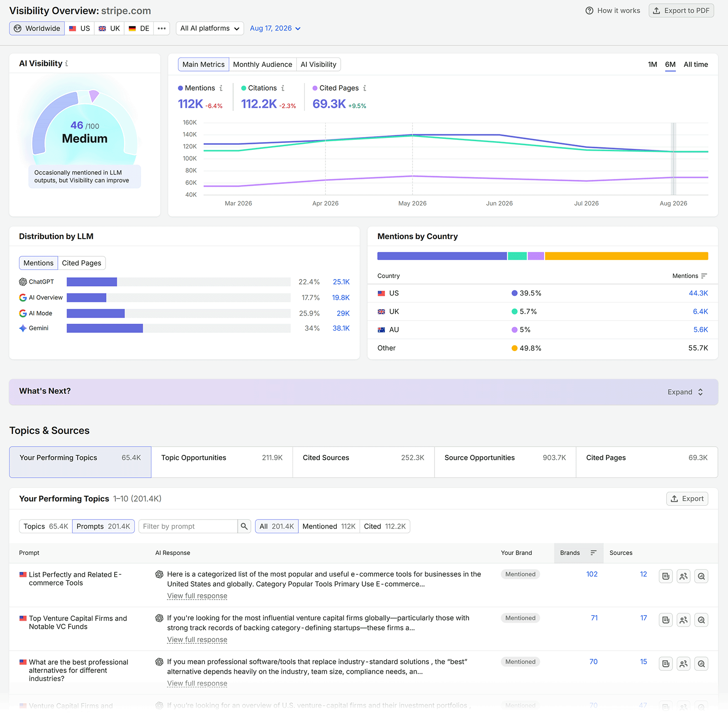View full response for venture capital firms prompt

pos(197,640)
